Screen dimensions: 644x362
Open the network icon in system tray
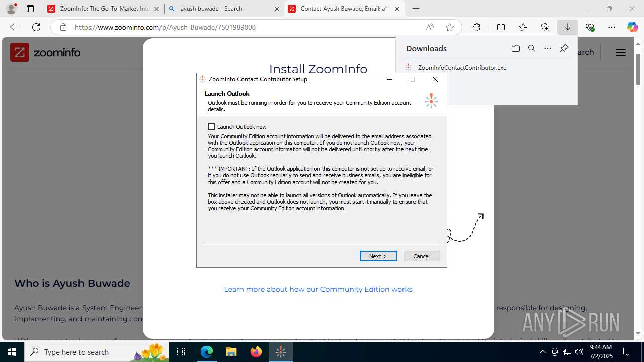(567, 352)
